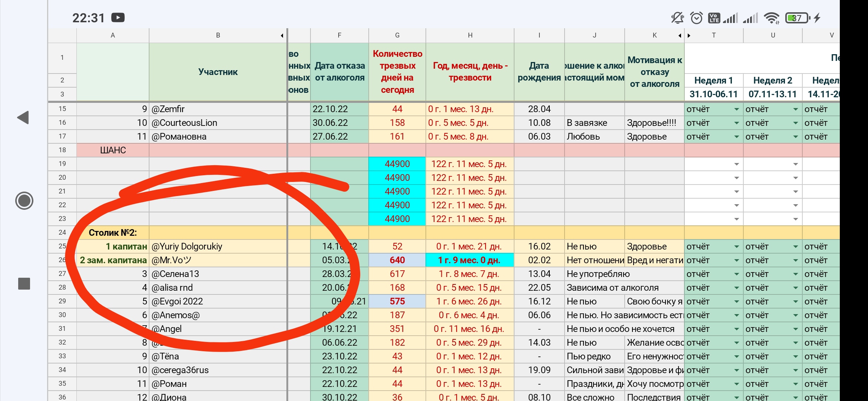Select the @Романовна participant cell
Viewport: 868px width, 401px height.
pyautogui.click(x=218, y=137)
